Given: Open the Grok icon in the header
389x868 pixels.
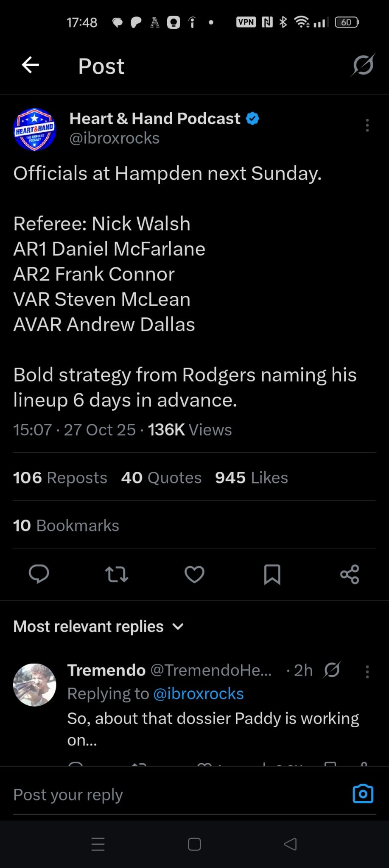Looking at the screenshot, I should [x=363, y=65].
